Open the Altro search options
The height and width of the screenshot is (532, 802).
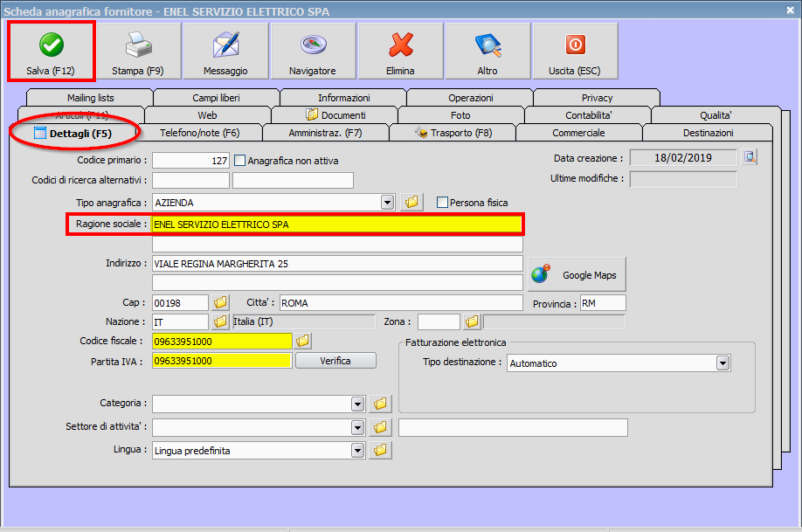(488, 52)
